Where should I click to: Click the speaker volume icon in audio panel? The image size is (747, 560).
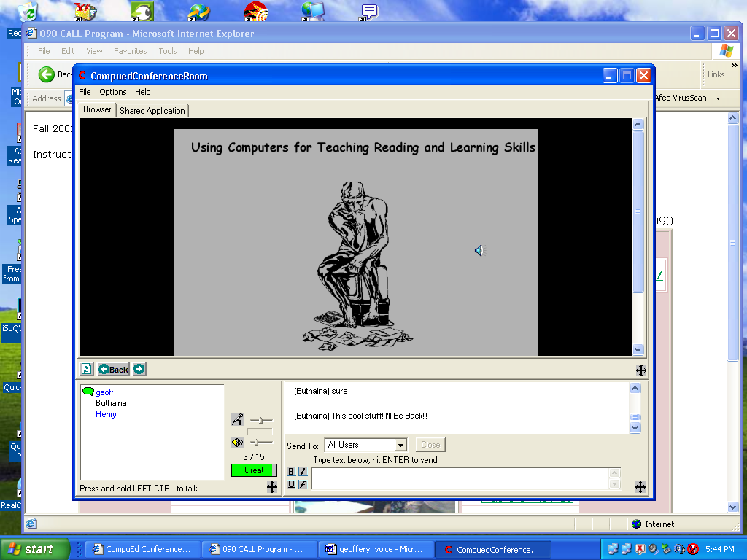tap(237, 443)
